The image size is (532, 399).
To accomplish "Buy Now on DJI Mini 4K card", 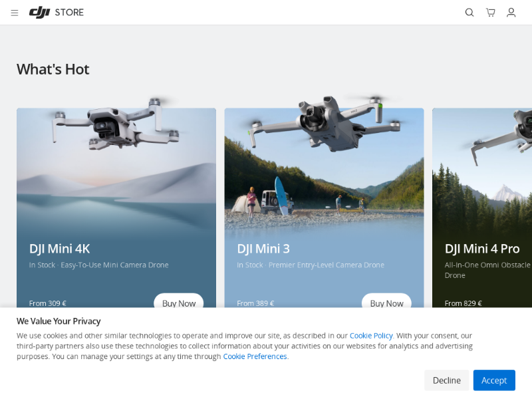I will click(179, 301).
